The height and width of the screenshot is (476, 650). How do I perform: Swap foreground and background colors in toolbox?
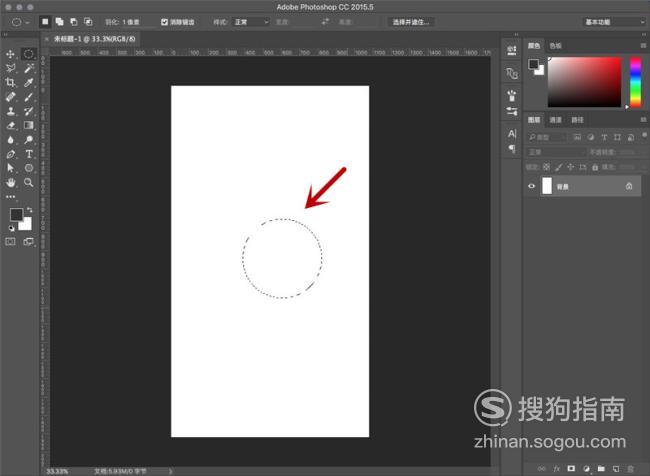coord(29,210)
